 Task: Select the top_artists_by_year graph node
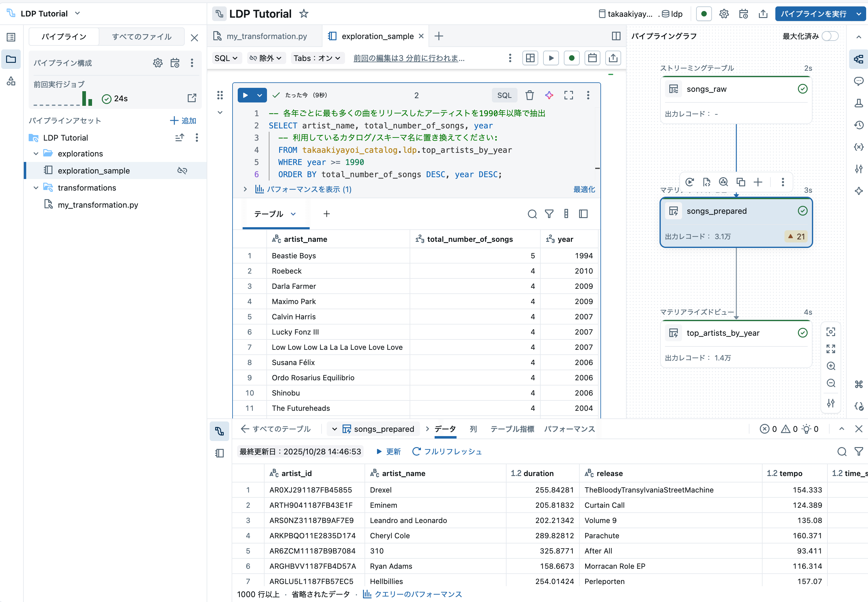tap(723, 333)
